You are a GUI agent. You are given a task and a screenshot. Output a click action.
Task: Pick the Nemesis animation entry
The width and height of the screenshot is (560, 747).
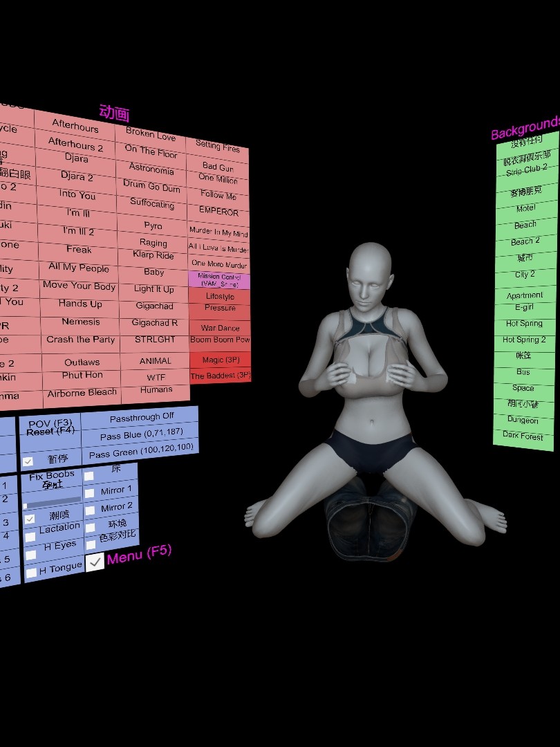pyautogui.click(x=81, y=322)
